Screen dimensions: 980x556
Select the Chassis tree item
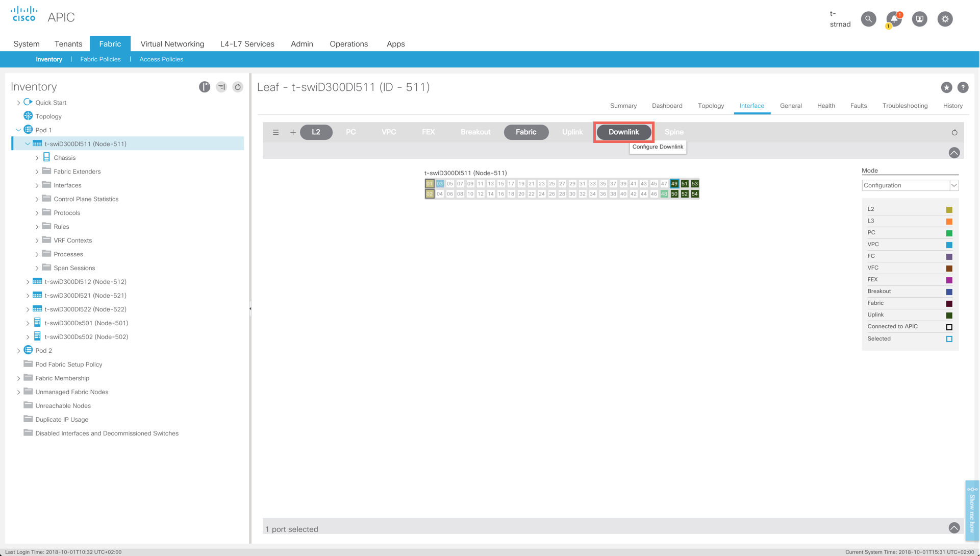64,158
